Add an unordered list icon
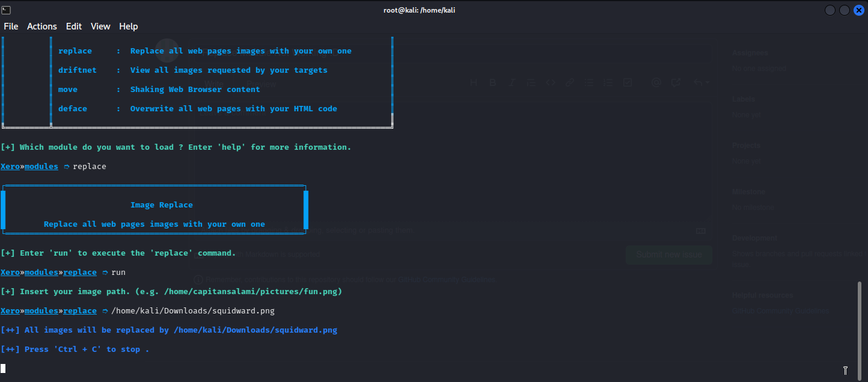 [x=589, y=82]
